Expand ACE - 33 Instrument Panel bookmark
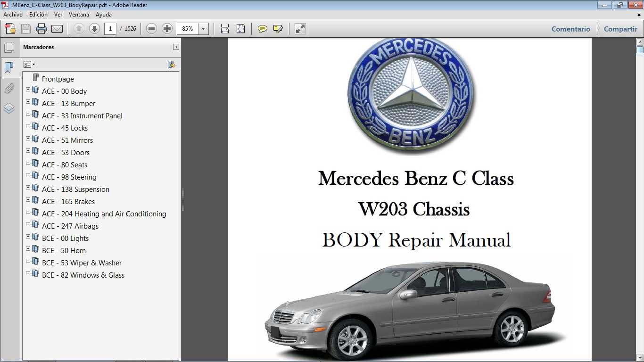 pyautogui.click(x=28, y=114)
